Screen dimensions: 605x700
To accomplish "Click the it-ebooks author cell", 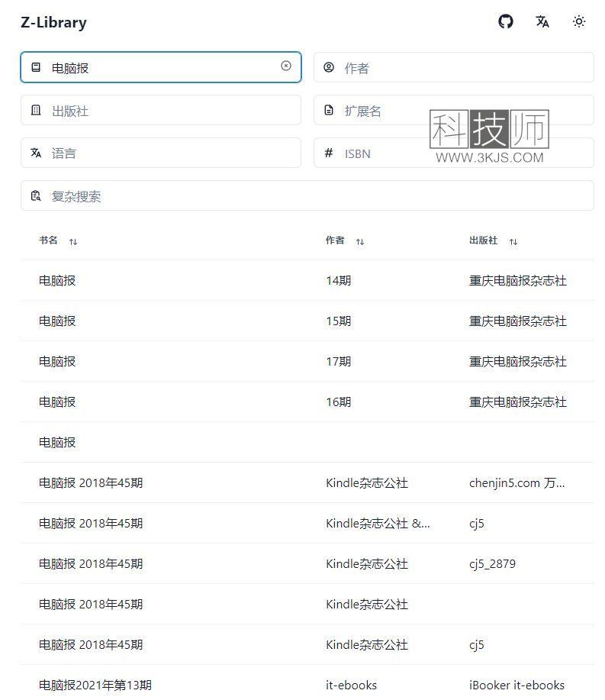I will click(x=352, y=685).
